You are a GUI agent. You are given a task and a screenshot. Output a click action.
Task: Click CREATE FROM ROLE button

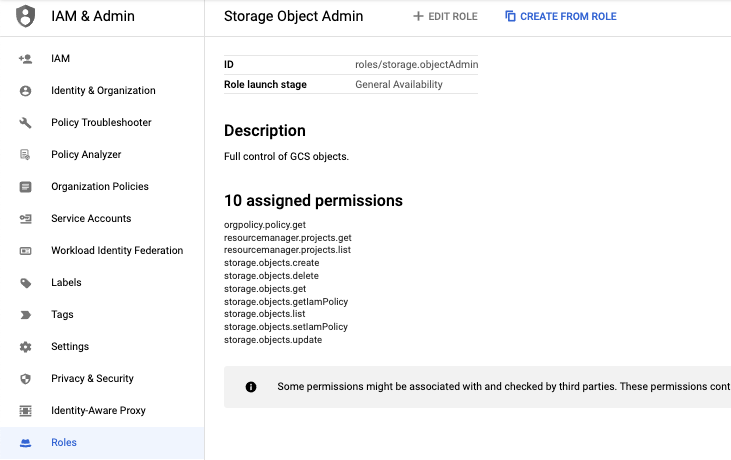tap(561, 16)
